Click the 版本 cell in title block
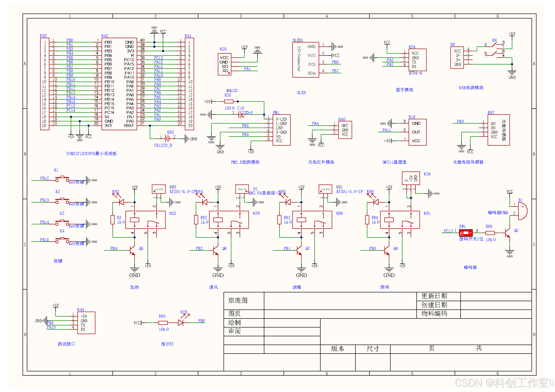Viewport: 555px width, 392px height. point(337,349)
